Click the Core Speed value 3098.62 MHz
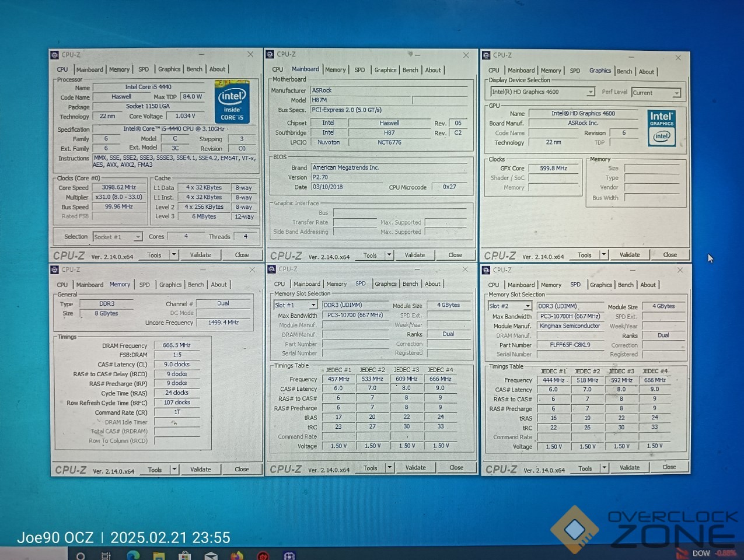 pyautogui.click(x=118, y=187)
